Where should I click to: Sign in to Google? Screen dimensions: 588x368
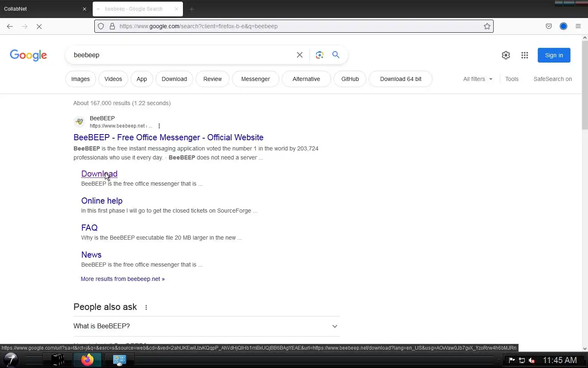pyautogui.click(x=554, y=55)
